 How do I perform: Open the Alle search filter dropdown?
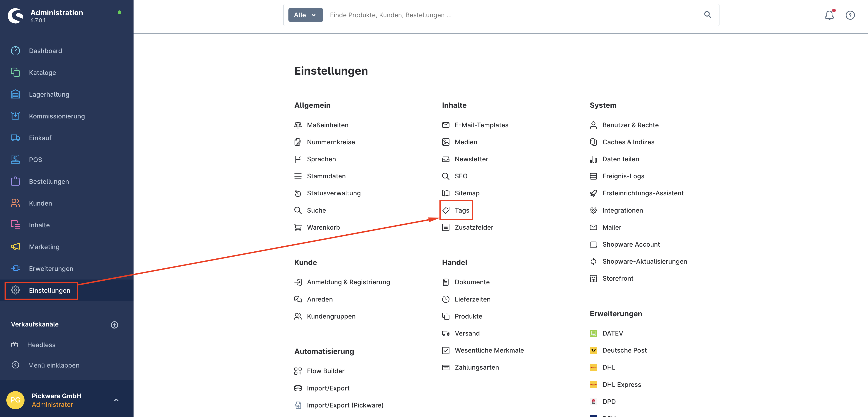(x=305, y=15)
